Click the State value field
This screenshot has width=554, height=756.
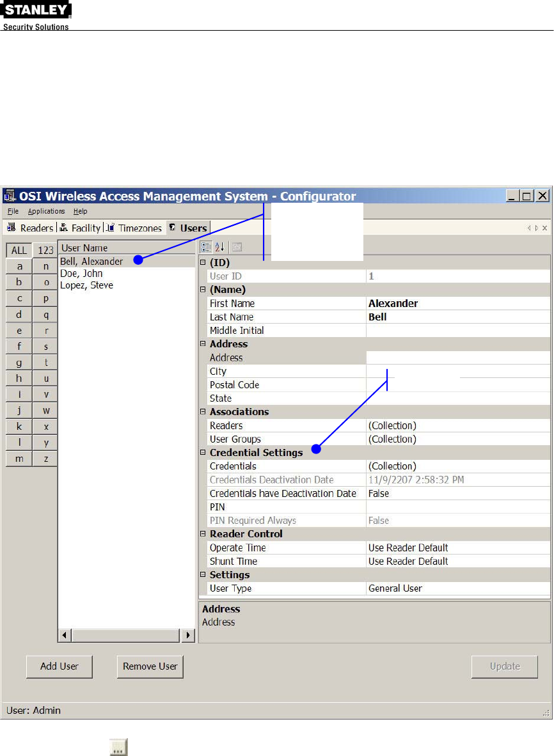click(x=457, y=398)
